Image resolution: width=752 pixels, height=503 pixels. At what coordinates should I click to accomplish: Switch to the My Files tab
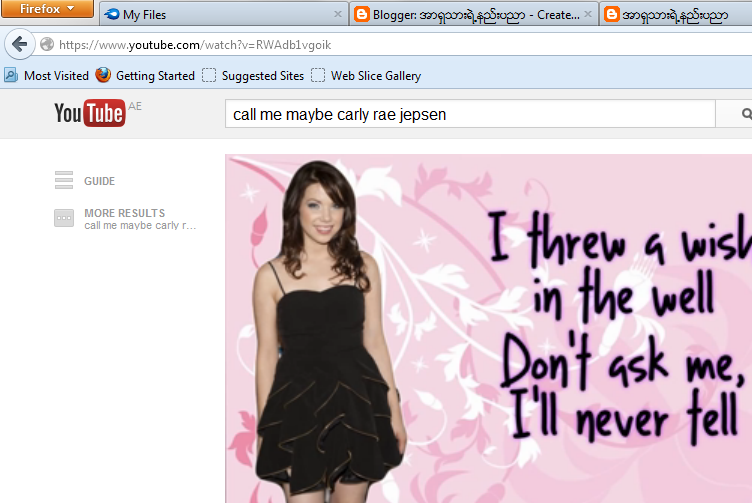[x=223, y=14]
